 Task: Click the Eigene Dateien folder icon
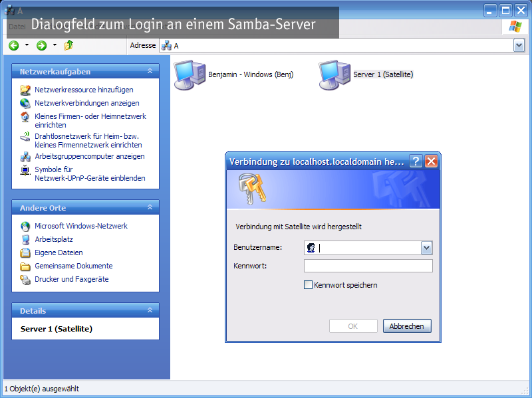25,253
